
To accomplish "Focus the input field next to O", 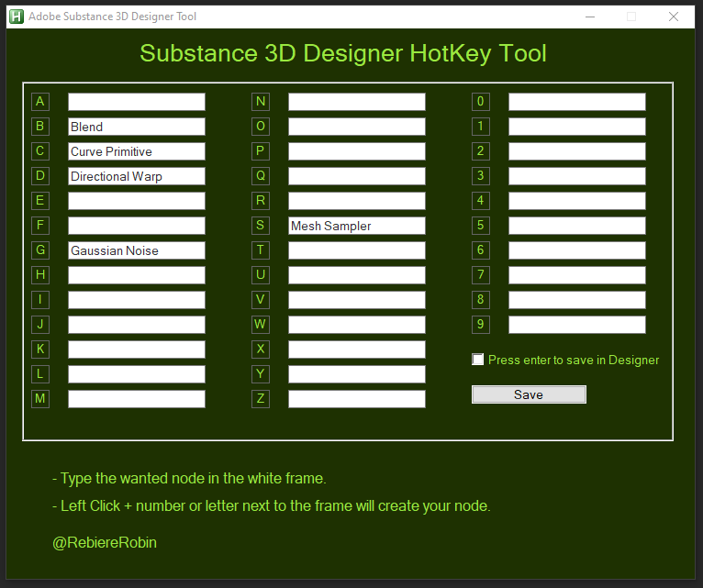I will (357, 127).
